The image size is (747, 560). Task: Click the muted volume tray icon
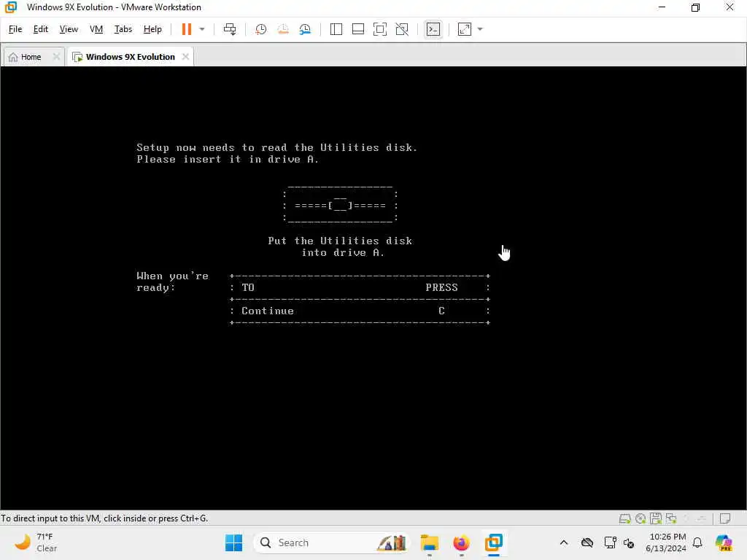629,542
